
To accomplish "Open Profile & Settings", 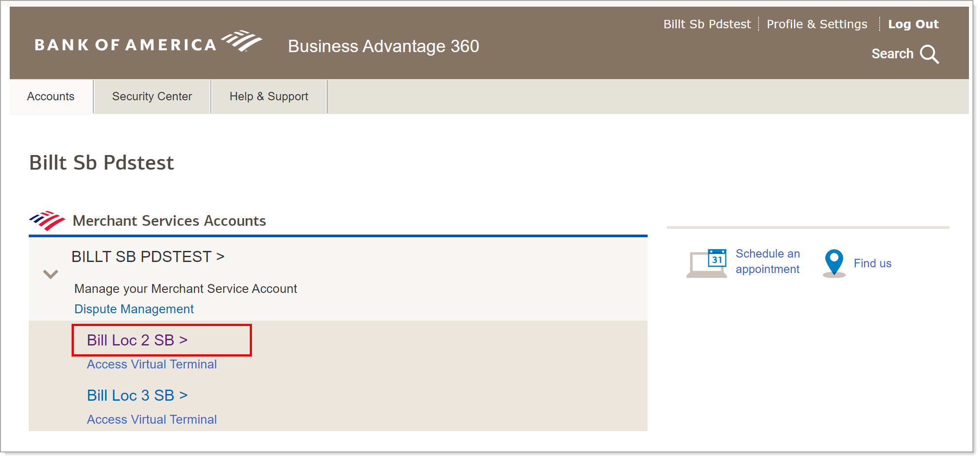I will tap(817, 24).
